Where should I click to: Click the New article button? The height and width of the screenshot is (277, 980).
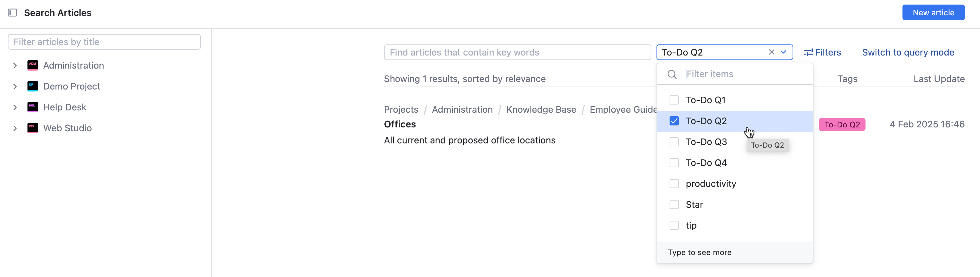933,12
